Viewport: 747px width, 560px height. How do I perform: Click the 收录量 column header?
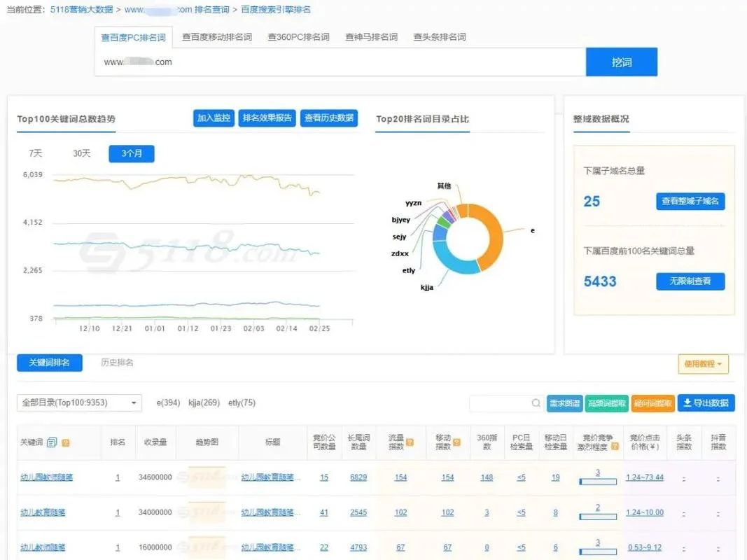tap(155, 442)
